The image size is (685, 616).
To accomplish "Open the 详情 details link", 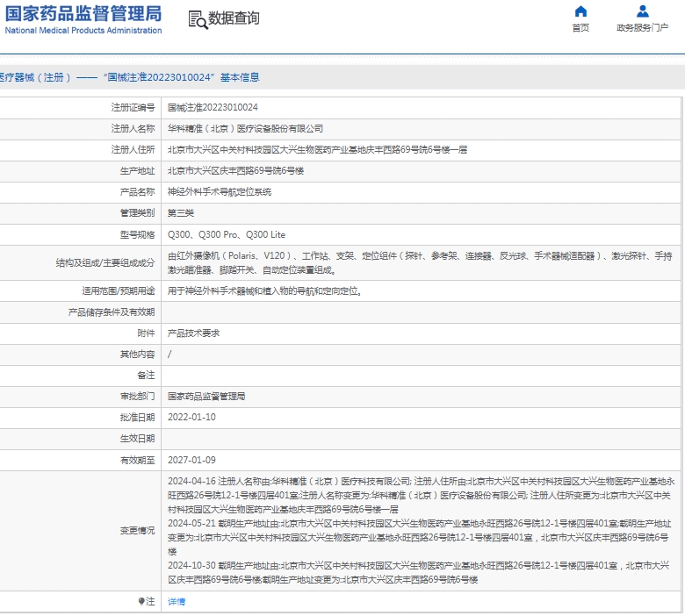I will coord(177,602).
